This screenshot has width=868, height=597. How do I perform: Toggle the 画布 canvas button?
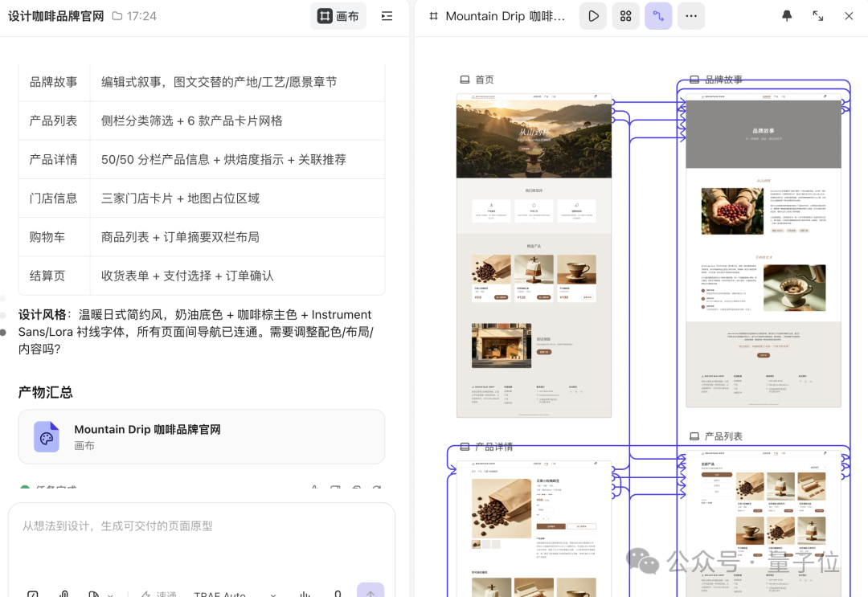pos(338,16)
